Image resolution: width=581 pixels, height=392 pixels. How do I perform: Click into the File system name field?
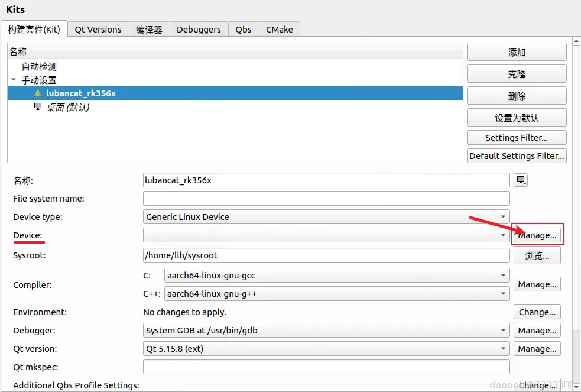tap(326, 199)
